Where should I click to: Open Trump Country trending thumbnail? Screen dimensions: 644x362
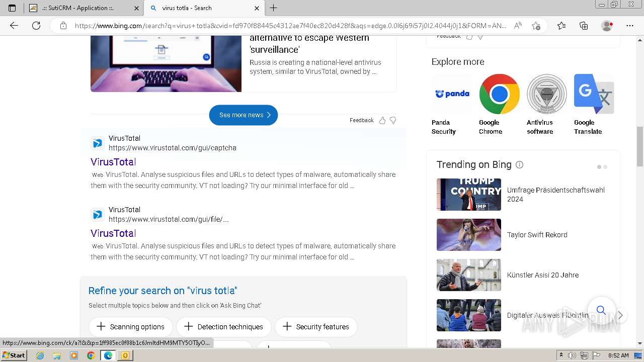469,195
